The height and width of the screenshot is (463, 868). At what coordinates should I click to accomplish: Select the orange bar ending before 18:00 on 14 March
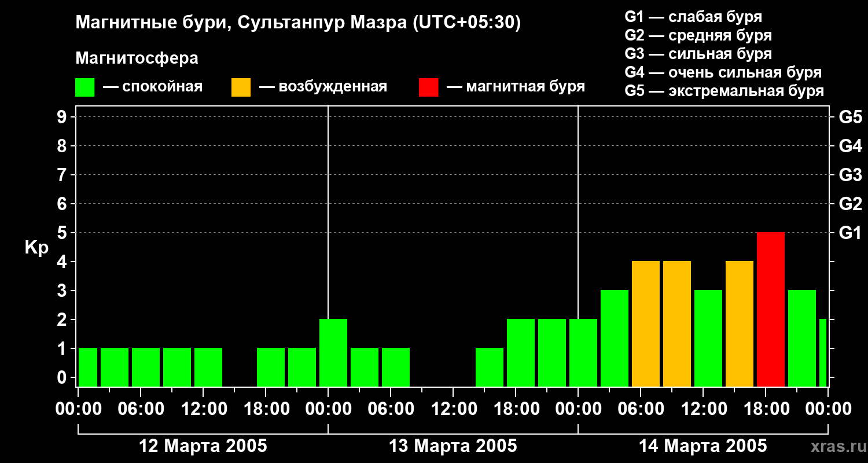pyautogui.click(x=740, y=324)
